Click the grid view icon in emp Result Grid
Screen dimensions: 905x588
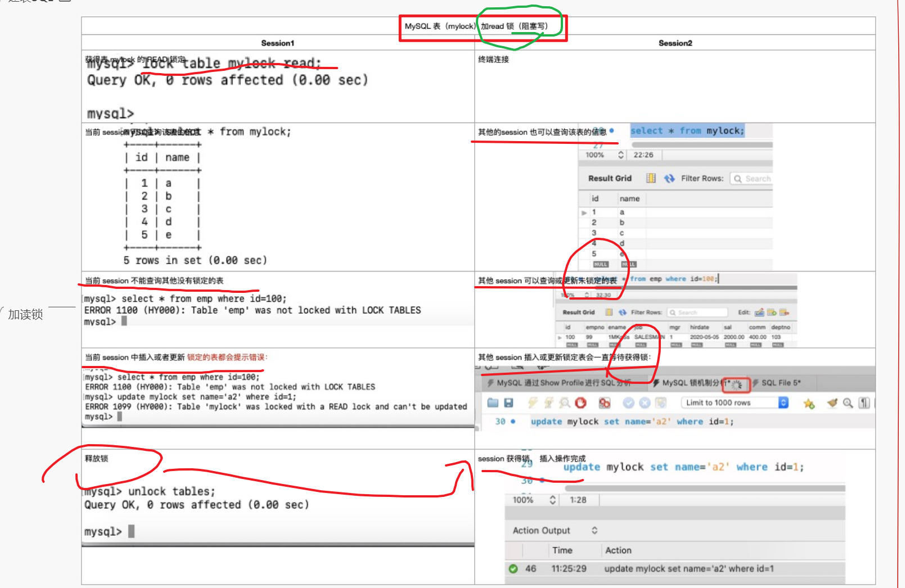pos(609,312)
